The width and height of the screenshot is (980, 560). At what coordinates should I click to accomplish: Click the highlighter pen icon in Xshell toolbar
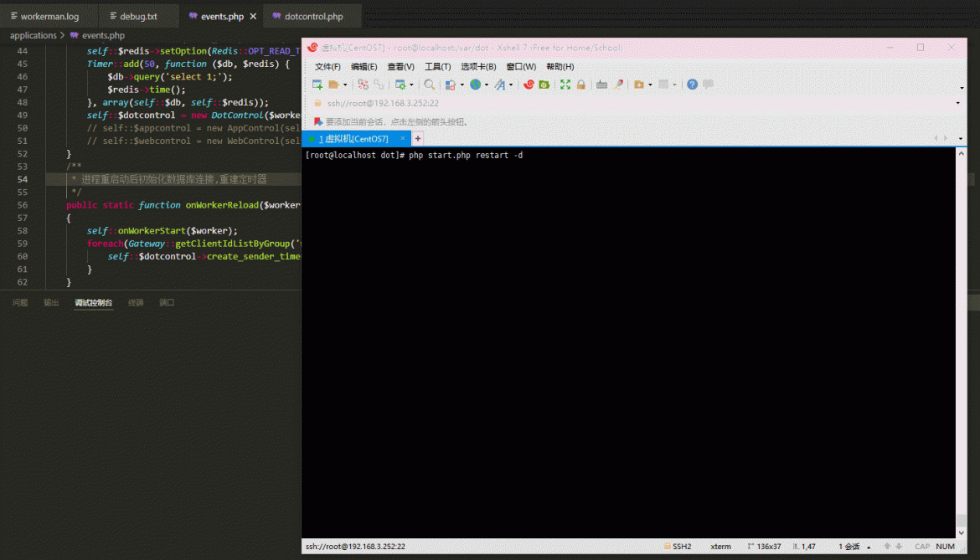tap(618, 85)
